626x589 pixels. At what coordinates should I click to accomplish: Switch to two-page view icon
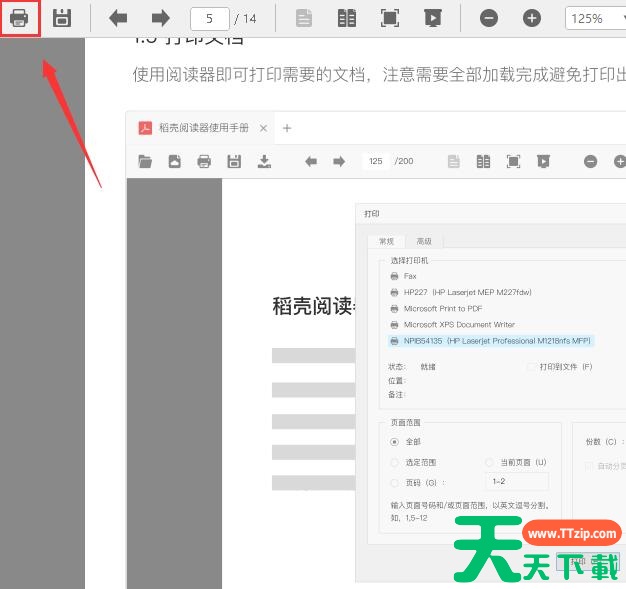click(346, 18)
